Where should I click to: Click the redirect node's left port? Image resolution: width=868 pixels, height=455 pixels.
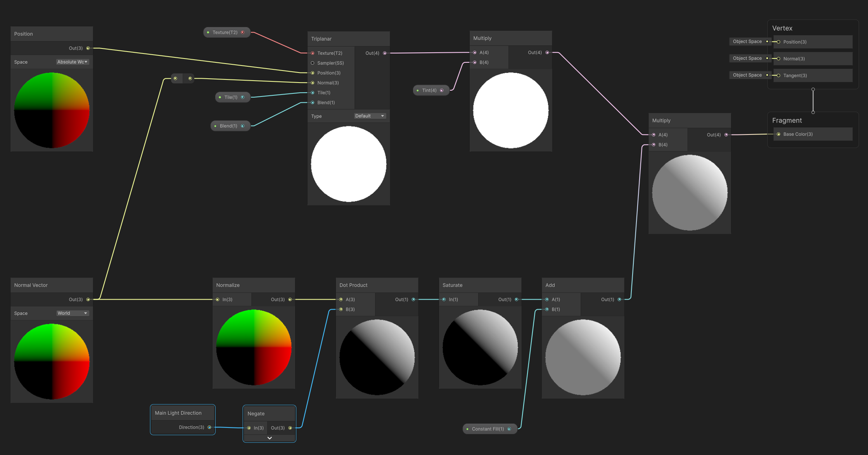pos(175,78)
